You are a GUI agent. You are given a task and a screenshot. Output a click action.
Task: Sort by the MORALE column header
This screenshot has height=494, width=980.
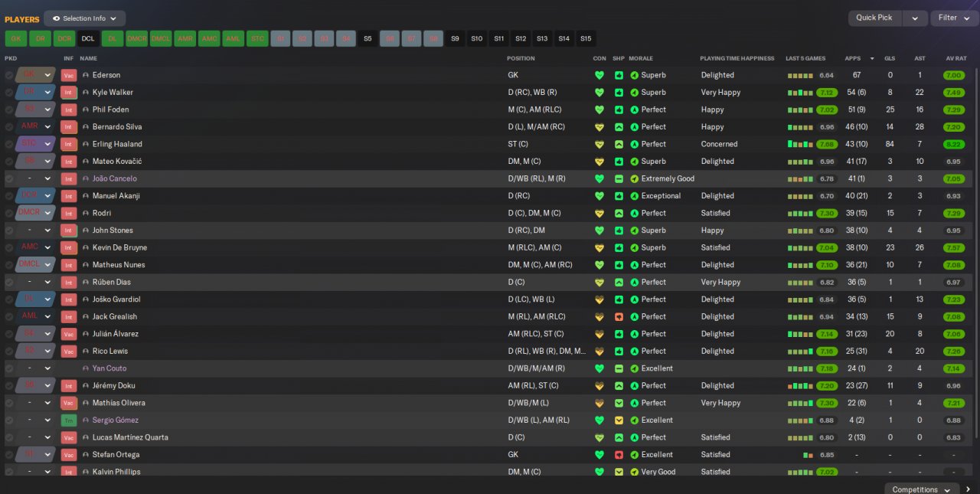(641, 58)
